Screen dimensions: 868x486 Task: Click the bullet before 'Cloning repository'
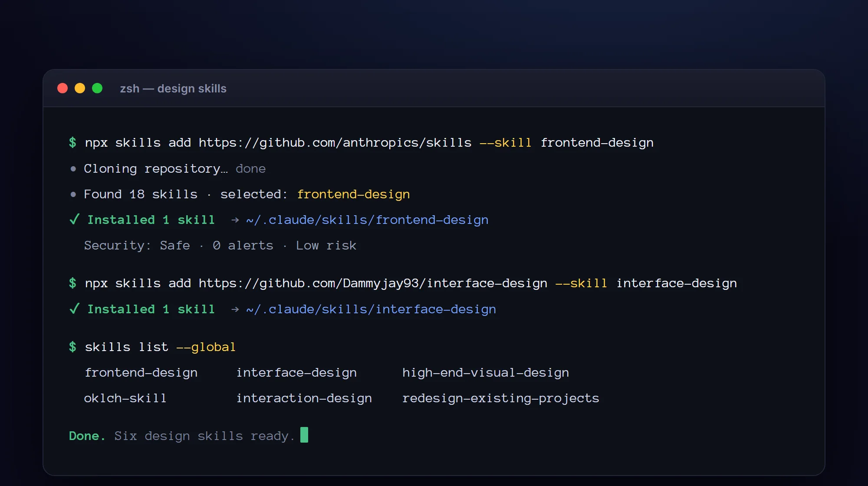pos(73,169)
